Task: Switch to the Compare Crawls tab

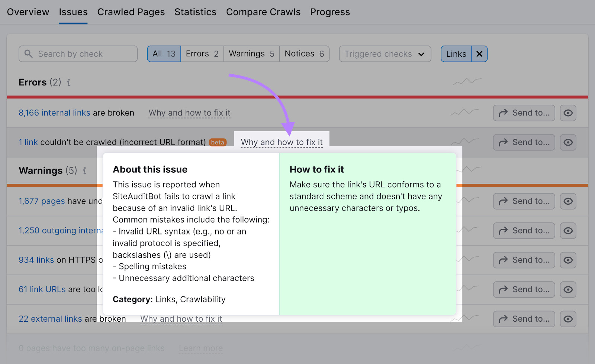Action: coord(263,12)
